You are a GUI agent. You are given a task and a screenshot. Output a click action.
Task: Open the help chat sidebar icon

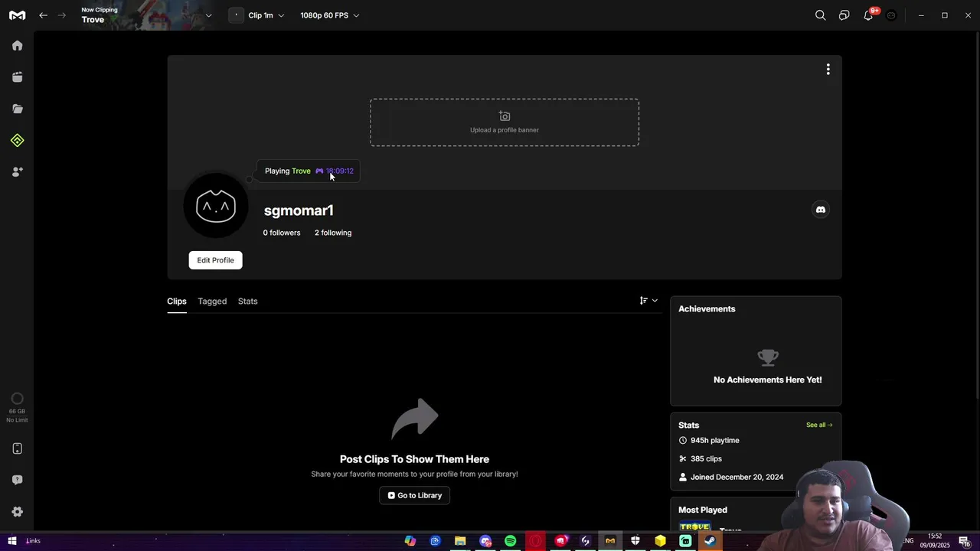click(17, 480)
